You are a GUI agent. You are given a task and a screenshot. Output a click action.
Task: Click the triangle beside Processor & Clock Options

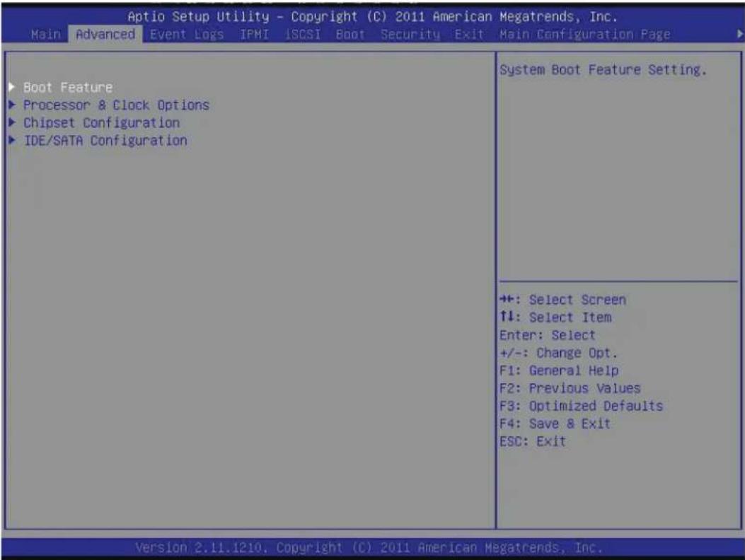click(x=13, y=105)
